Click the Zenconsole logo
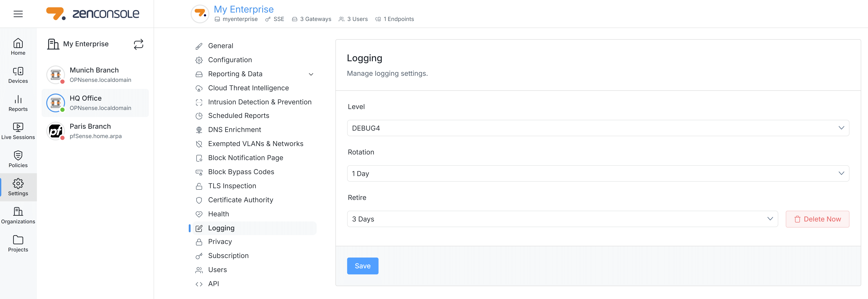This screenshot has width=868, height=299. coord(93,14)
